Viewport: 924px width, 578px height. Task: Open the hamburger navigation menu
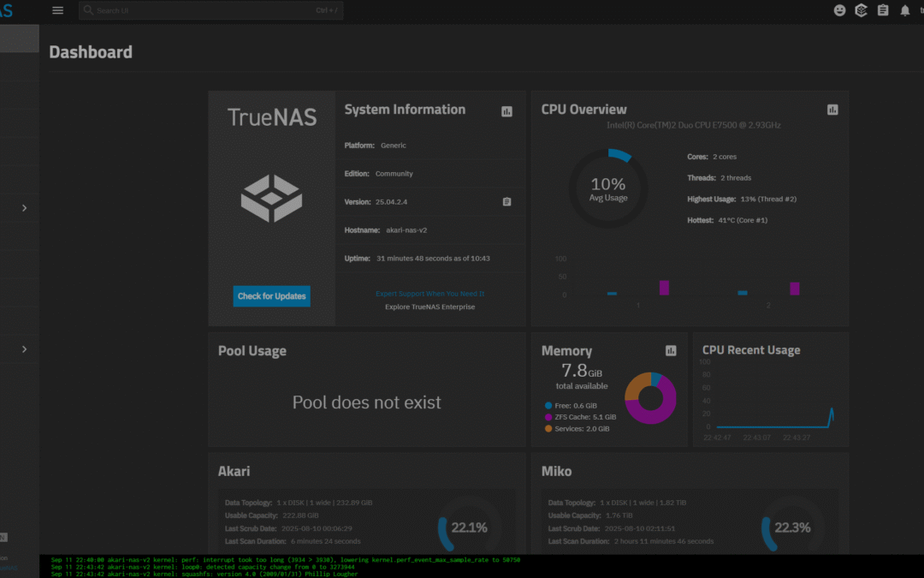click(x=58, y=10)
